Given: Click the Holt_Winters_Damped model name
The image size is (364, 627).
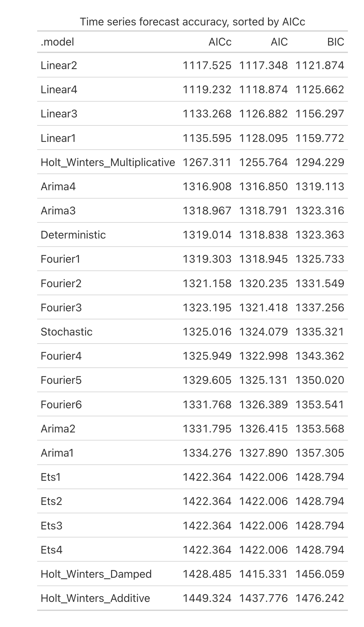Looking at the screenshot, I should point(96,574).
